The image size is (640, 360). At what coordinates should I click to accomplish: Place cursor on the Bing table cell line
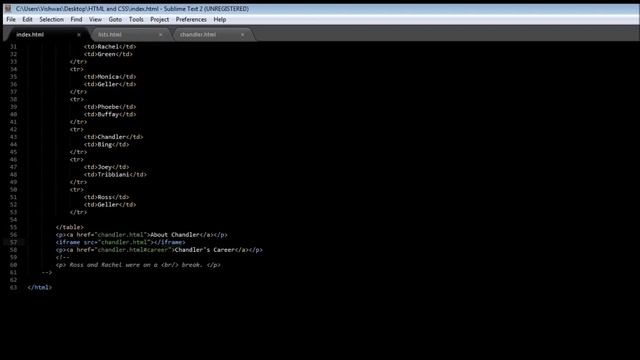point(107,144)
